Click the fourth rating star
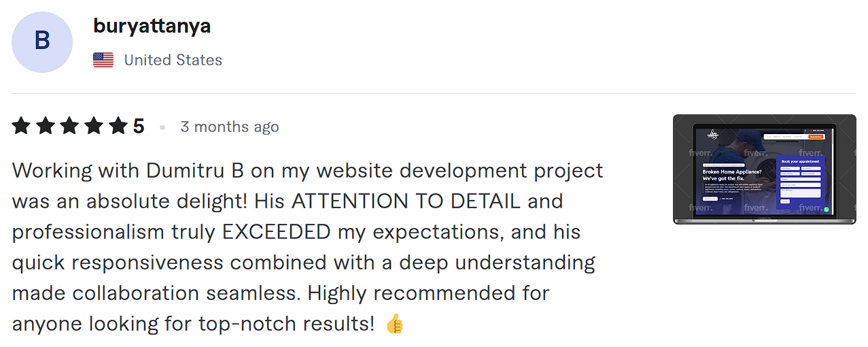 click(94, 126)
